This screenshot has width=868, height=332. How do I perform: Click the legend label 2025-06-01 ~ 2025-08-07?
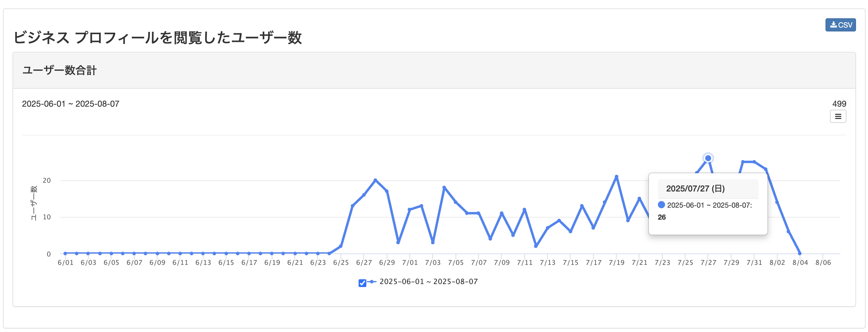[428, 282]
